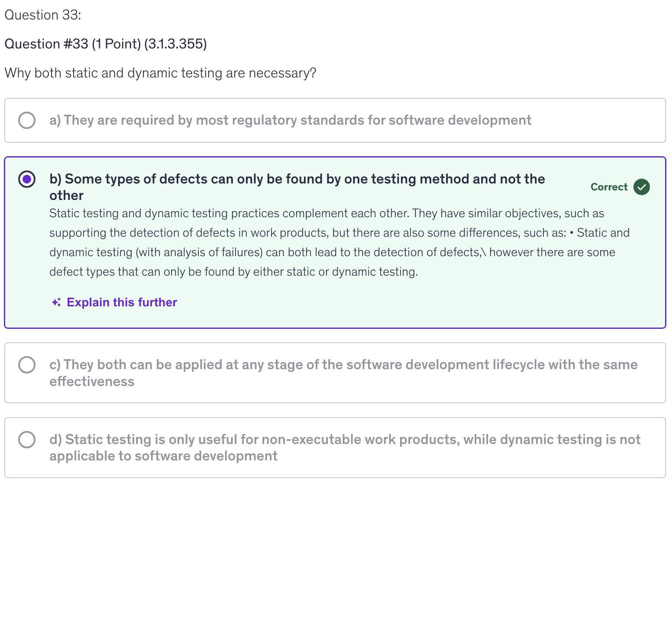Select radio button for option a

click(27, 120)
